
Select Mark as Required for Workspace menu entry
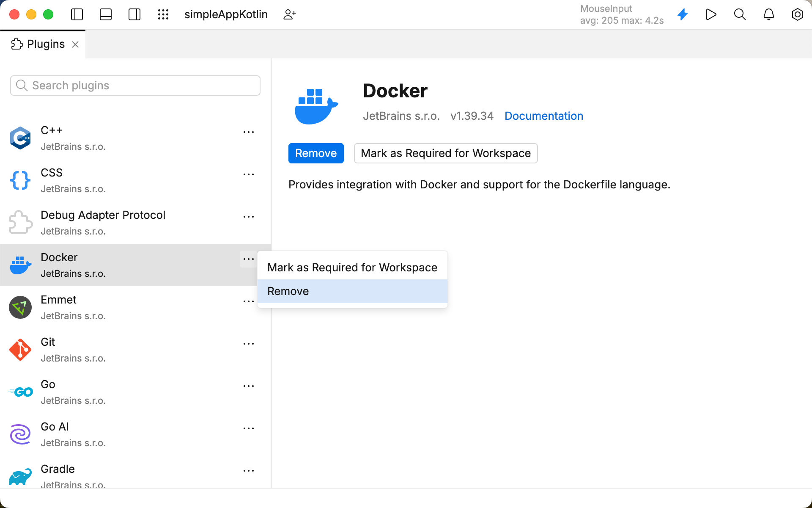tap(352, 268)
